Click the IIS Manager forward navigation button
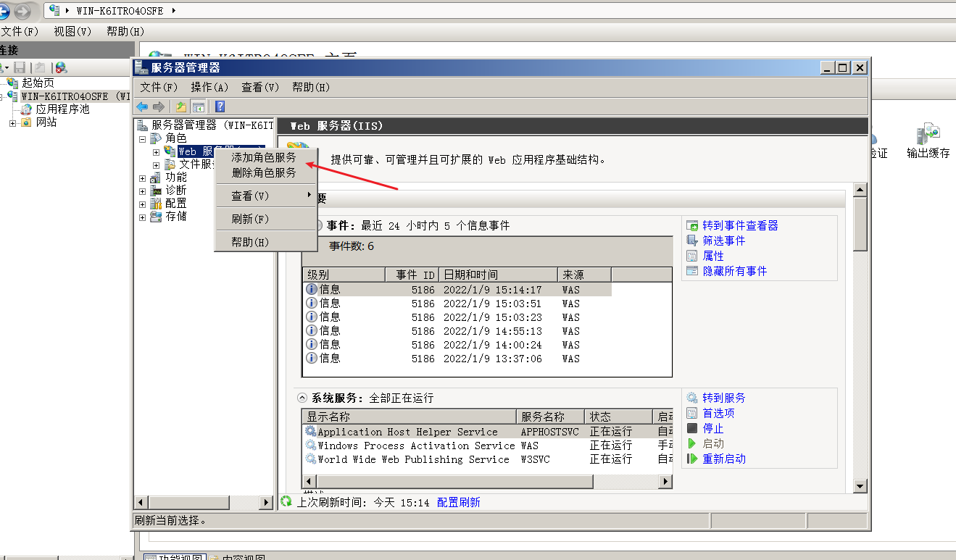The width and height of the screenshot is (956, 560). (x=22, y=11)
